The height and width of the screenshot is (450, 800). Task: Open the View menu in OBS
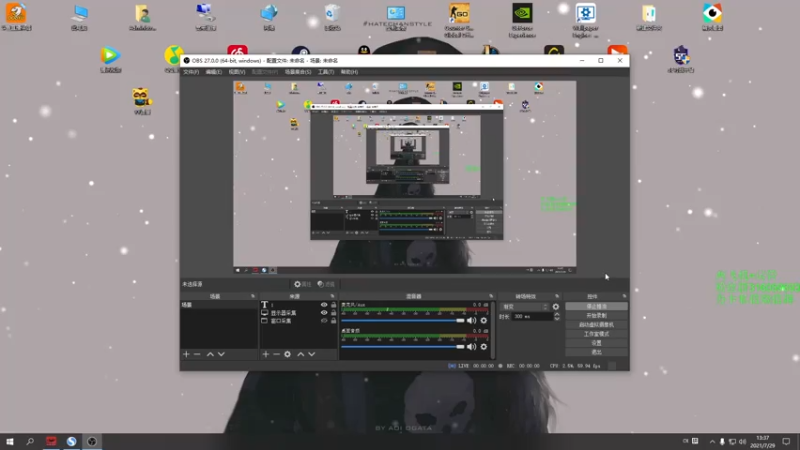click(237, 72)
